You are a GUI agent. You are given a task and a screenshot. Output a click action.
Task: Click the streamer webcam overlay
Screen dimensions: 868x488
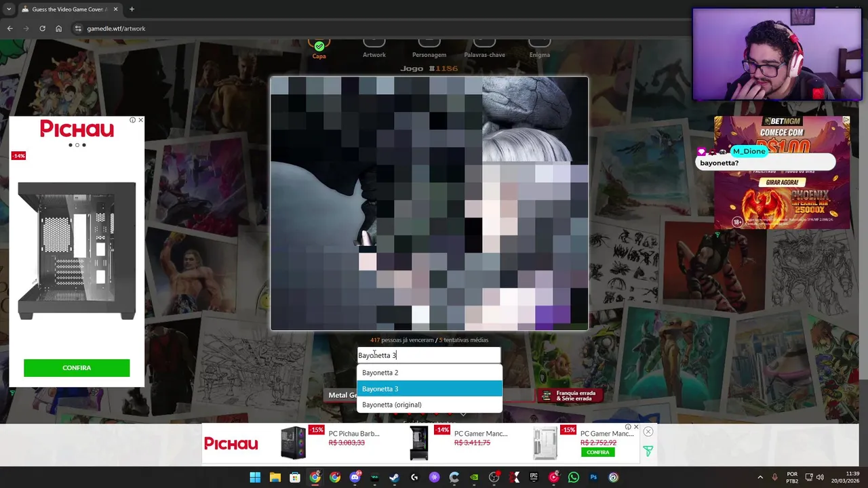pos(777,54)
